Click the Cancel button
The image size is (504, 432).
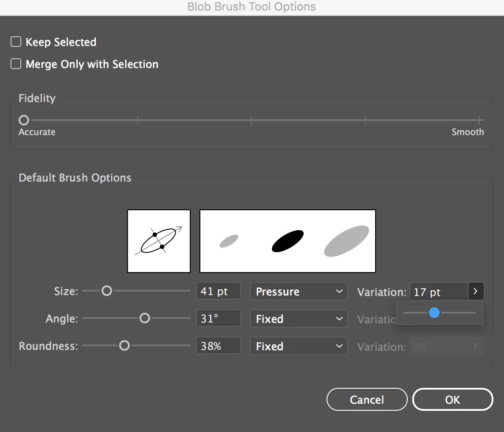367,399
